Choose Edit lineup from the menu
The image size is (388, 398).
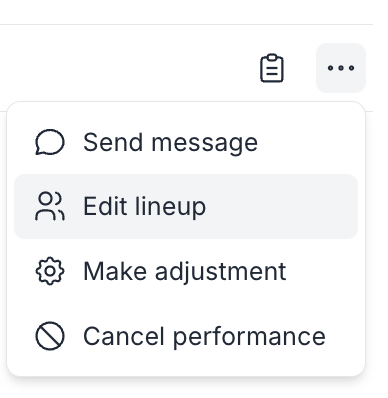(186, 206)
